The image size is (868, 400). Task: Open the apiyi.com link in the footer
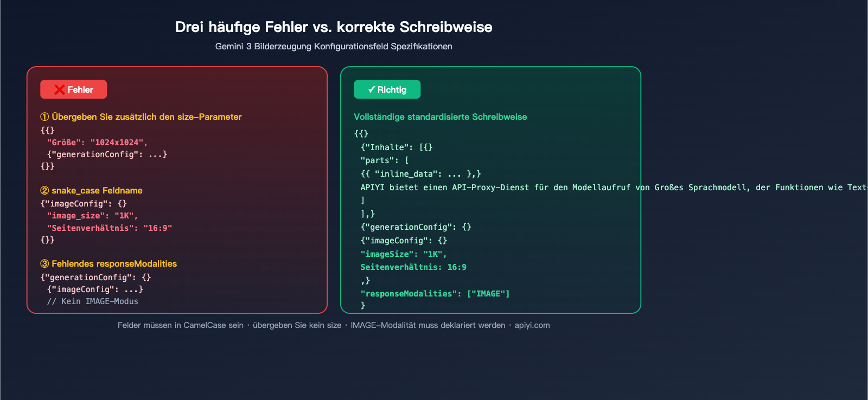pyautogui.click(x=532, y=325)
